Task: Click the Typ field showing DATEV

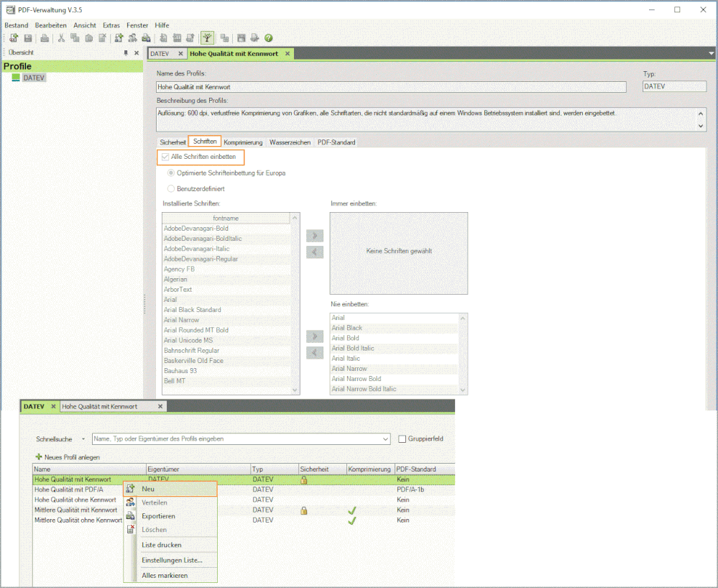Action: 674,86
